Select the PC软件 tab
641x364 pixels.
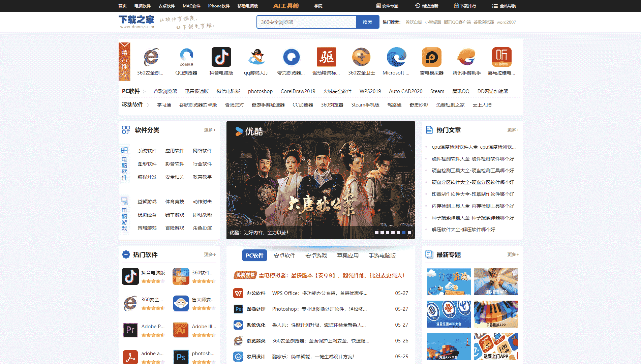click(x=254, y=255)
